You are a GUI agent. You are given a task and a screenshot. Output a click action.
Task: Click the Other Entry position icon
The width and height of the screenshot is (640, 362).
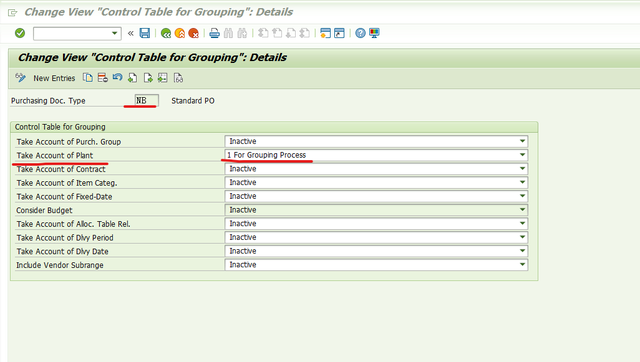click(163, 78)
